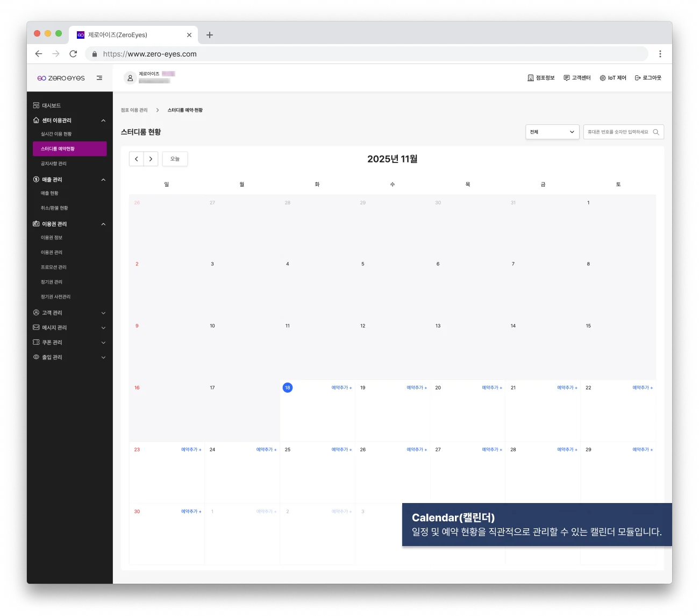This screenshot has width=699, height=616.
Task: Click the phone number search input field
Action: (618, 132)
